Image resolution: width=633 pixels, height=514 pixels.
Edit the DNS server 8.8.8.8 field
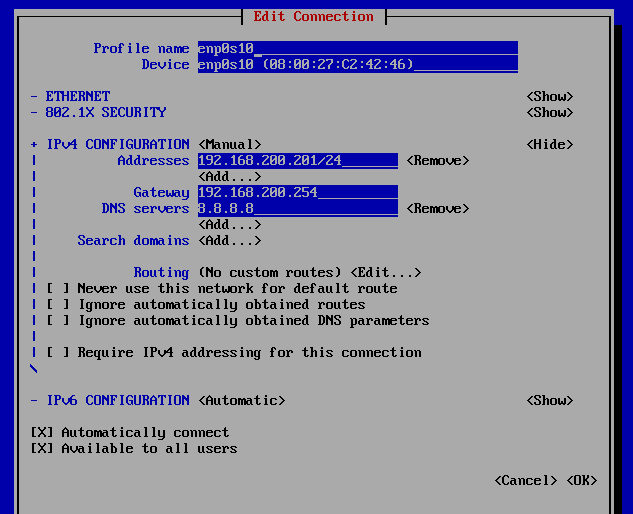(x=298, y=208)
